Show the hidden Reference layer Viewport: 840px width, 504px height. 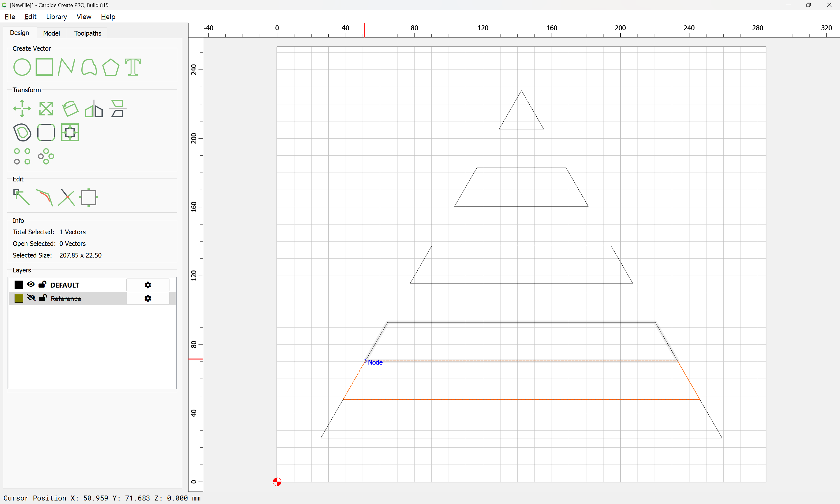[x=31, y=298]
